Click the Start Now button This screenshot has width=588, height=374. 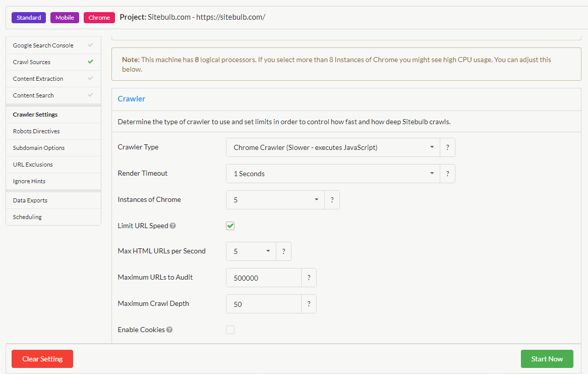[x=547, y=359]
